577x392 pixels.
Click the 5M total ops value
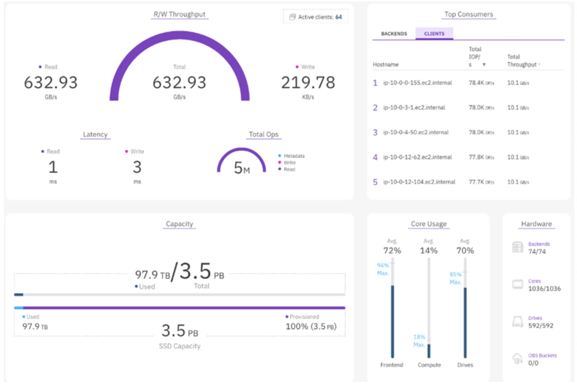[x=242, y=168]
